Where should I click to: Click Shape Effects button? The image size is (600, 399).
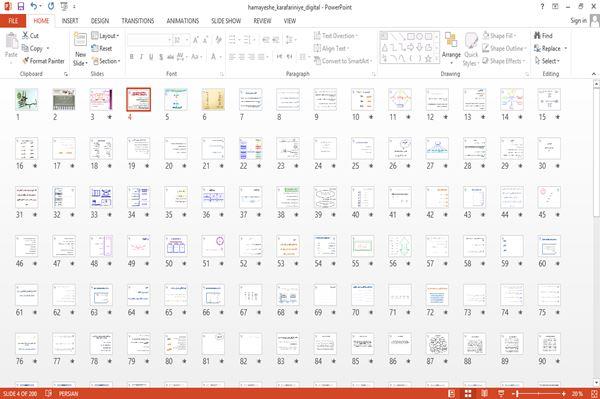pos(503,61)
